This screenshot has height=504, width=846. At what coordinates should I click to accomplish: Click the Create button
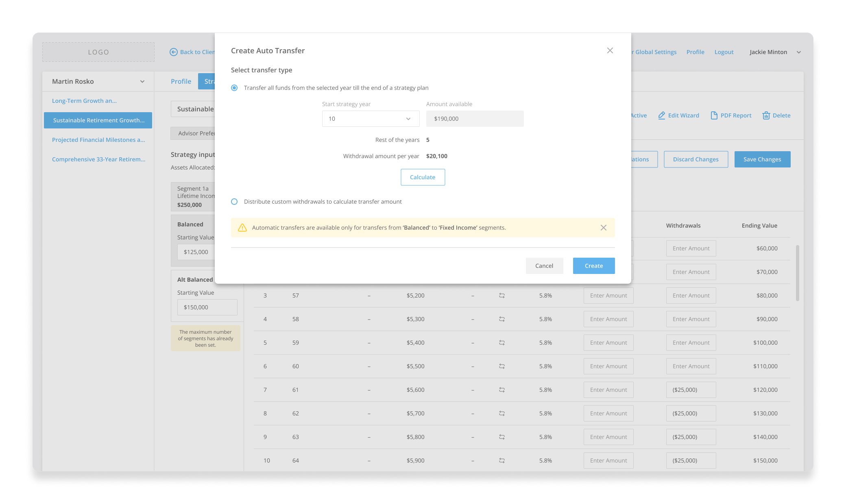click(x=594, y=266)
